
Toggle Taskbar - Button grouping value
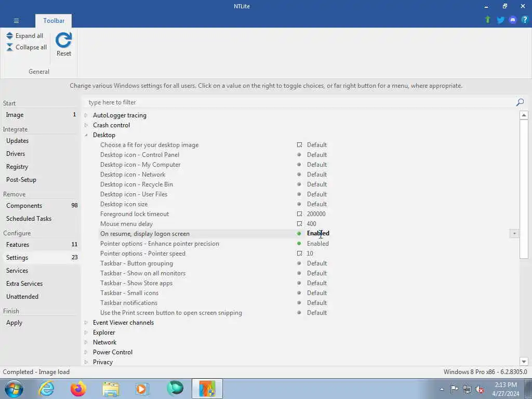(x=317, y=263)
